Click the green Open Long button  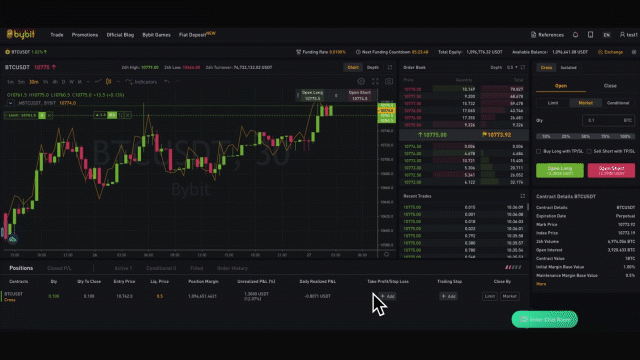coord(560,170)
